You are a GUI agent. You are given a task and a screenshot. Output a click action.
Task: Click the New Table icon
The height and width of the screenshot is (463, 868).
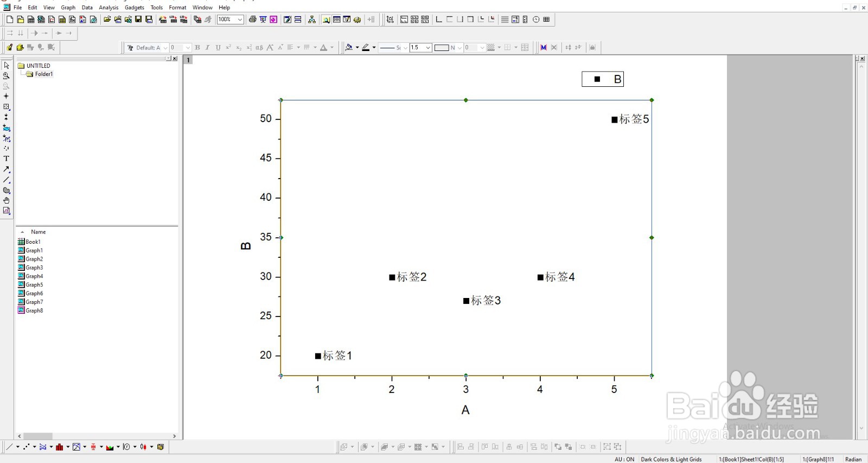click(x=546, y=20)
